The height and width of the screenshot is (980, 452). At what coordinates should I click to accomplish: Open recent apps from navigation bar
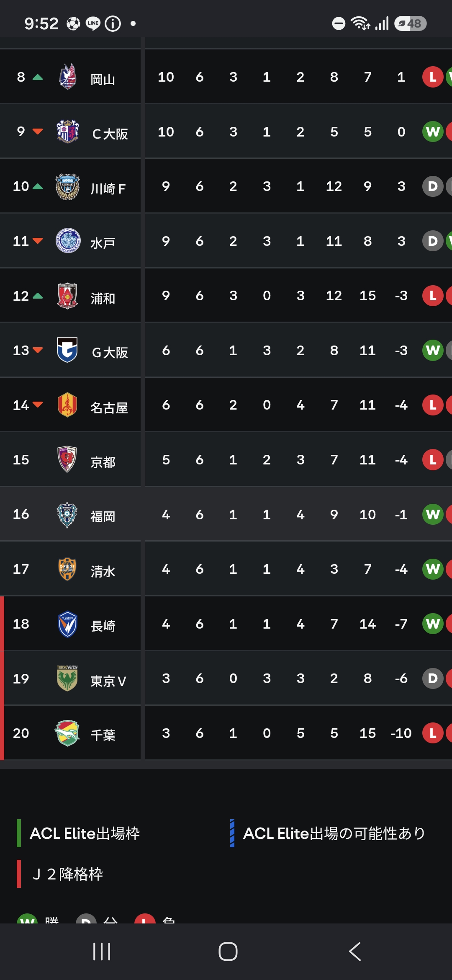click(x=102, y=952)
